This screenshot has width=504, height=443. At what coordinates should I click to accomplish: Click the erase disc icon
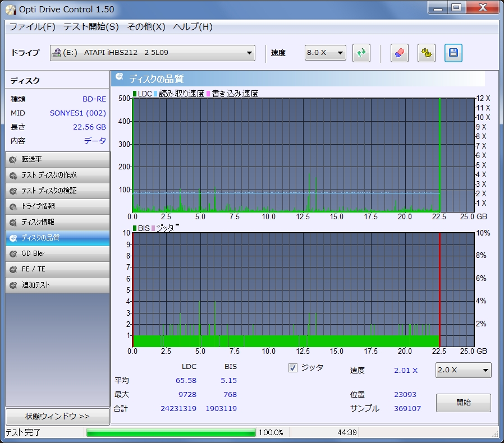(399, 53)
